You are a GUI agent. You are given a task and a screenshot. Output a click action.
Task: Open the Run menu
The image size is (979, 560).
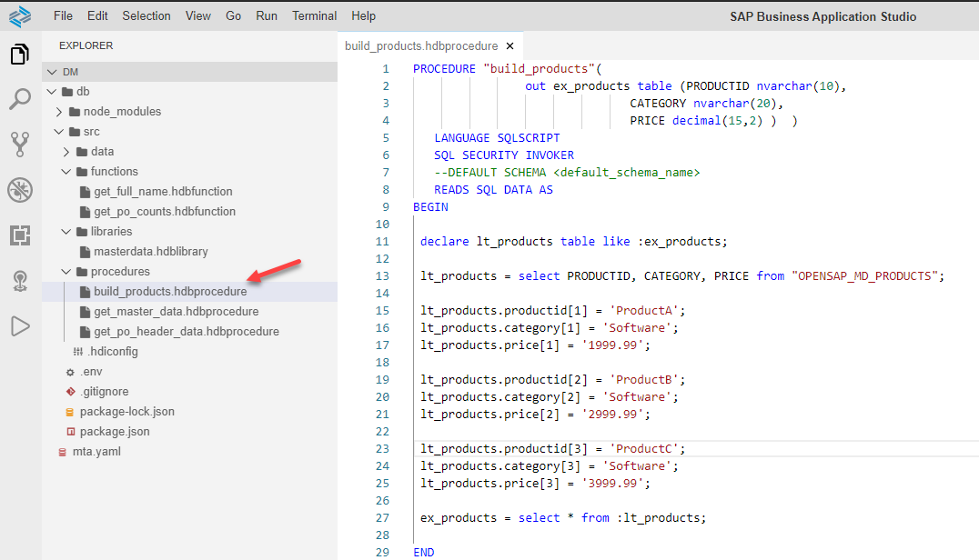click(x=267, y=16)
